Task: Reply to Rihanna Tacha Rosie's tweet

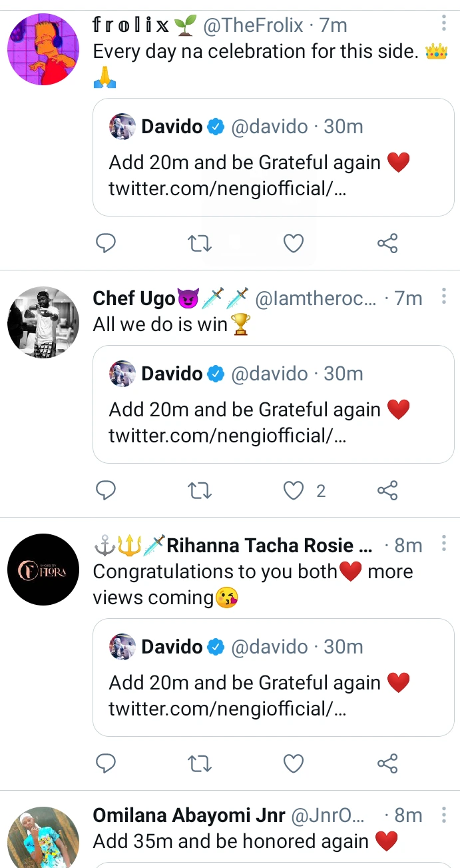Action: 106,763
